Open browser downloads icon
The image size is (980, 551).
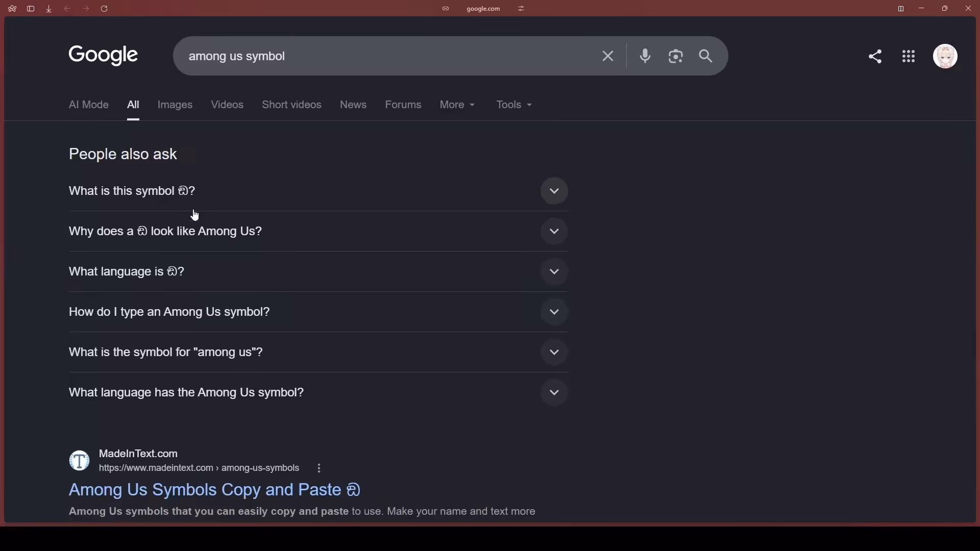coord(49,9)
